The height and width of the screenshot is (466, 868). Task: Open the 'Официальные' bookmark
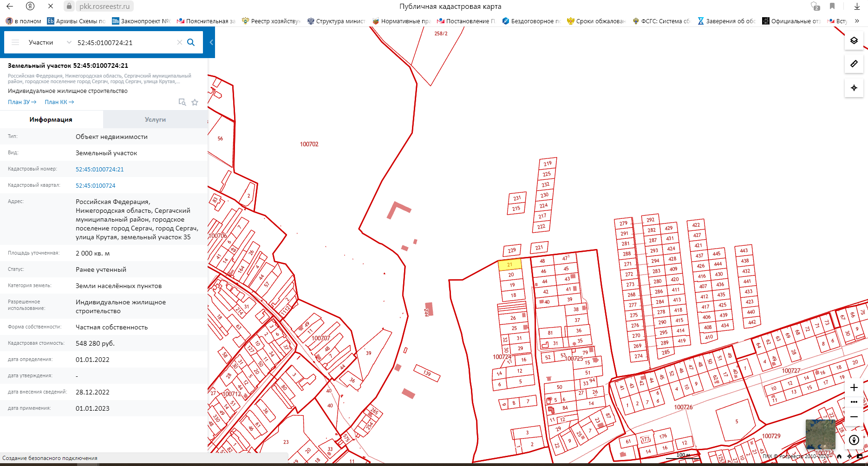pos(791,21)
